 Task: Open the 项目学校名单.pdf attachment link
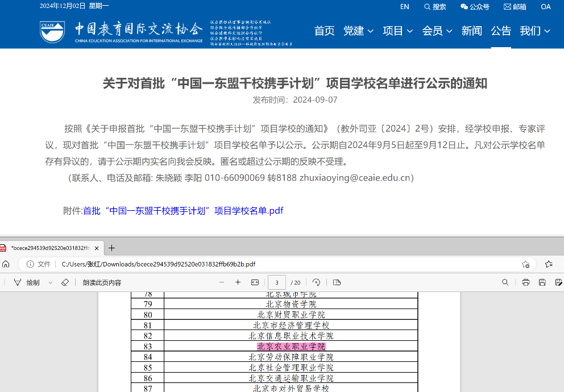coord(183,211)
